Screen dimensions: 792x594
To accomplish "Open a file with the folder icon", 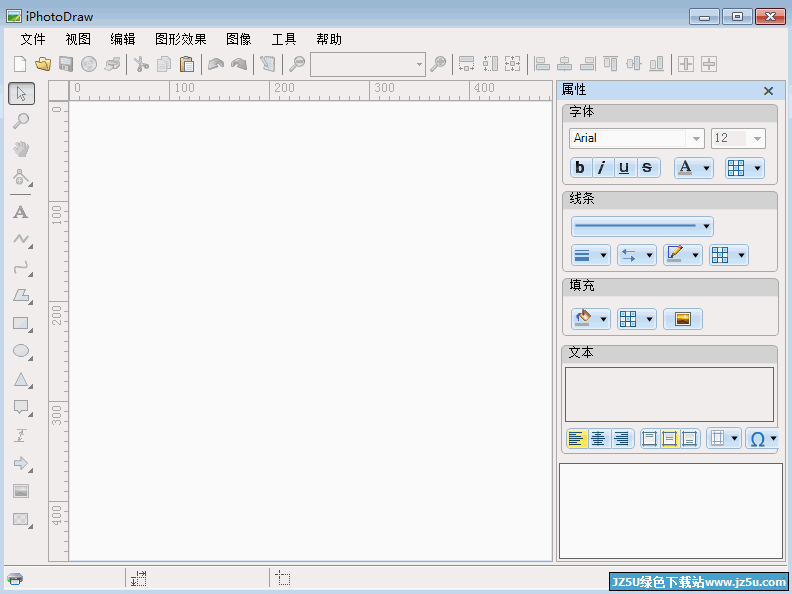I will pos(43,64).
